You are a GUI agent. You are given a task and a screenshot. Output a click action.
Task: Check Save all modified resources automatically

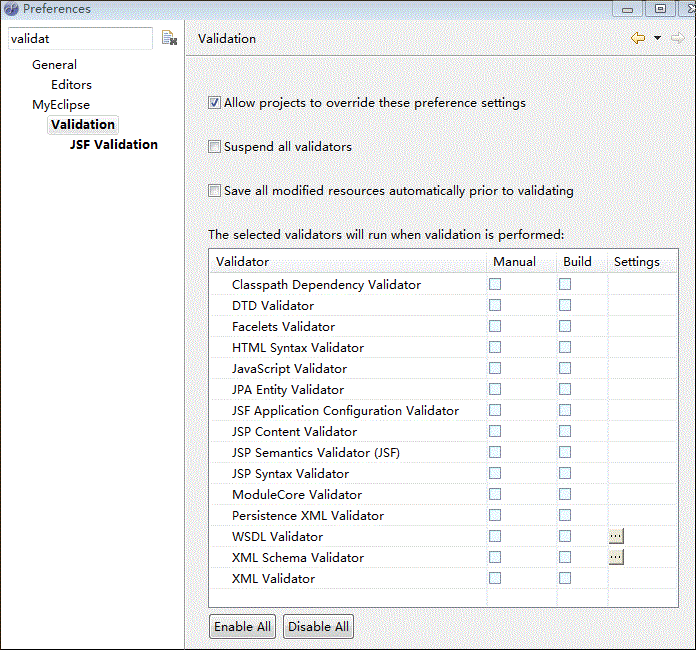pyautogui.click(x=214, y=191)
